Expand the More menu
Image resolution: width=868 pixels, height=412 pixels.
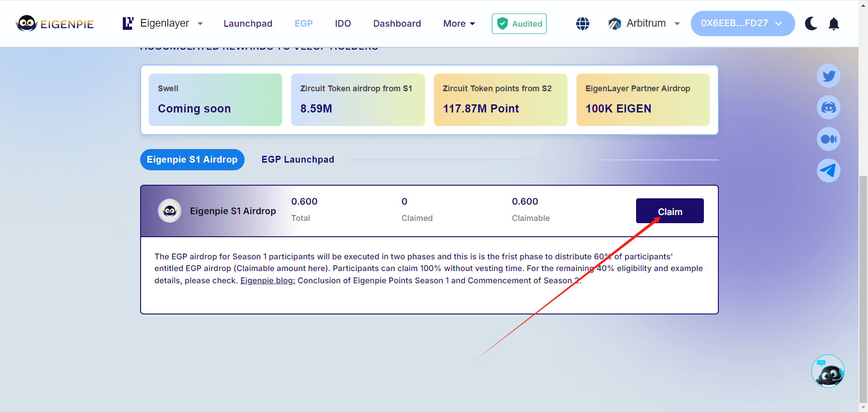pyautogui.click(x=459, y=23)
